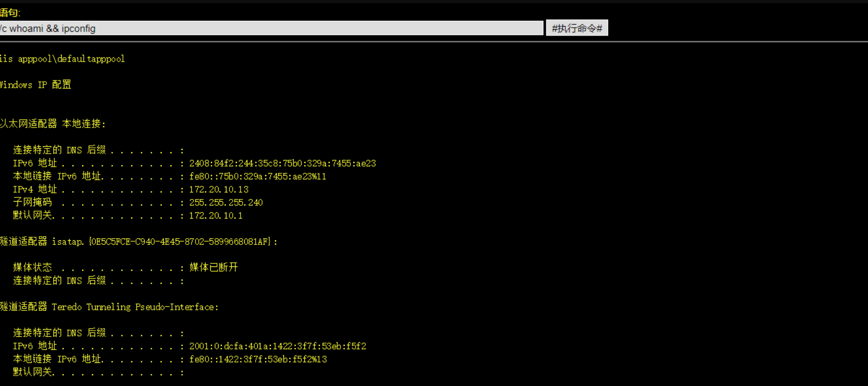Click the default gateway 172.20.10.1
This screenshot has width=868, height=386.
(215, 216)
